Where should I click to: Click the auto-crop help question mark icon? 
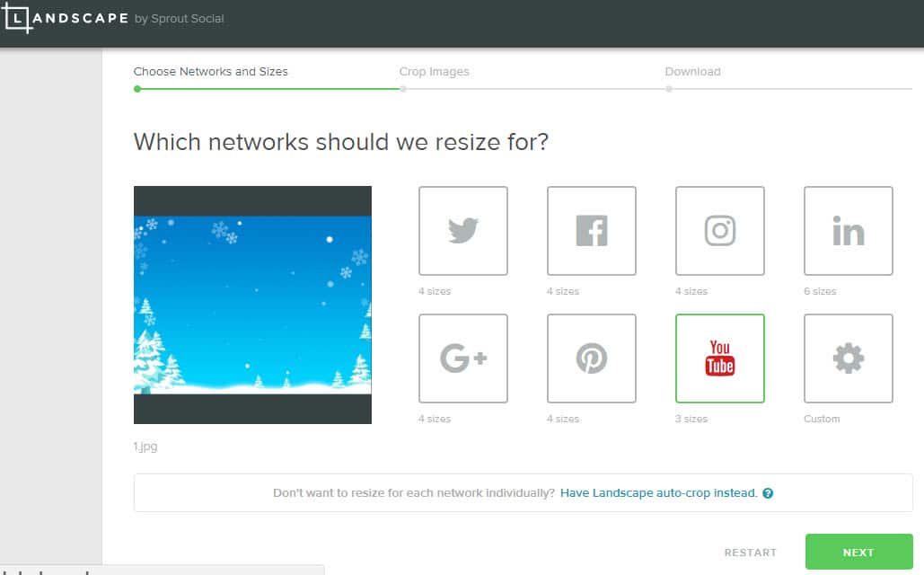click(x=768, y=493)
